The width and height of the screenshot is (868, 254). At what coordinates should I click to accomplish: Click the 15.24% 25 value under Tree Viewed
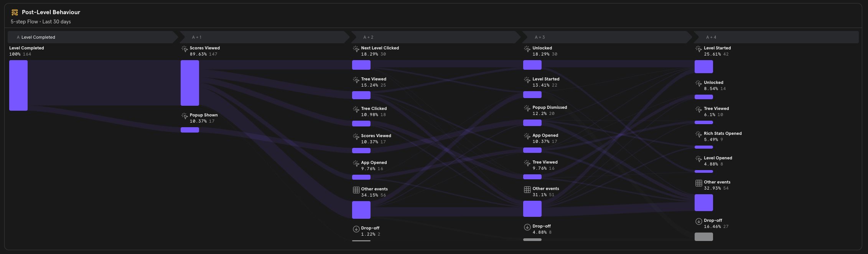[x=374, y=85]
